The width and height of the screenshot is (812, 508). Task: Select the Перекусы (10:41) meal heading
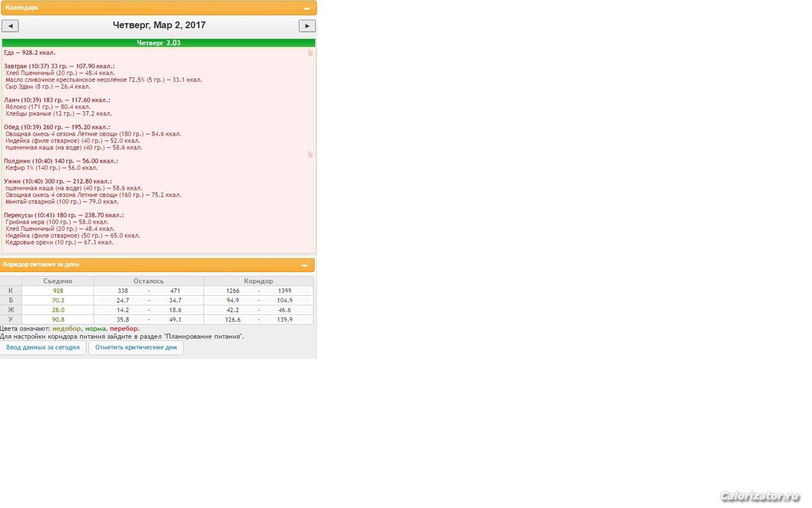64,215
